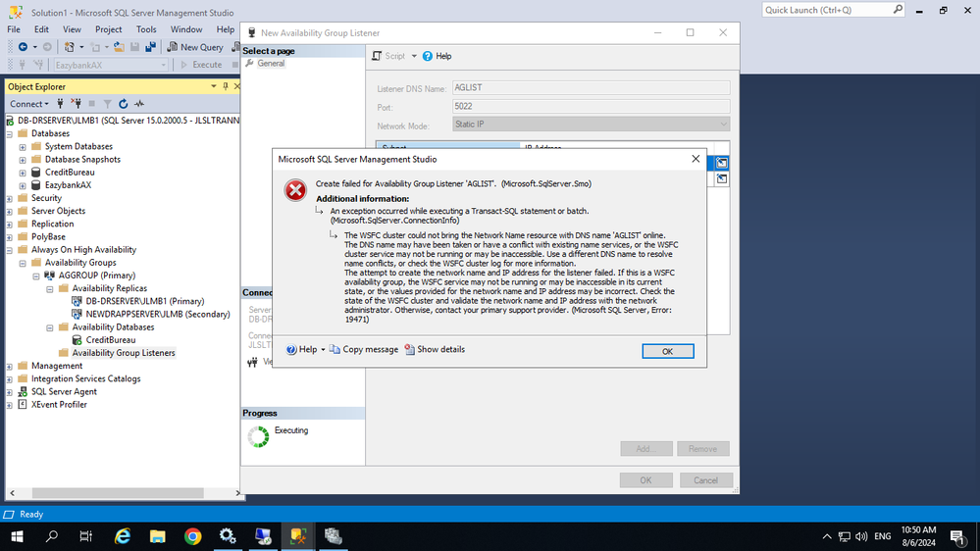Viewport: 980px width, 551px height.
Task: Open the Connect dropdown in Object Explorer
Action: tap(28, 104)
